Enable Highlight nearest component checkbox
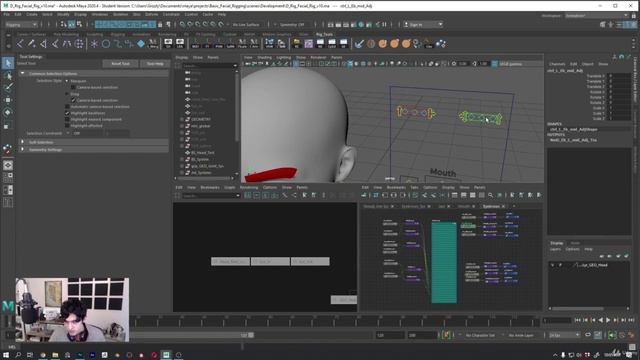640x360 pixels. point(67,120)
